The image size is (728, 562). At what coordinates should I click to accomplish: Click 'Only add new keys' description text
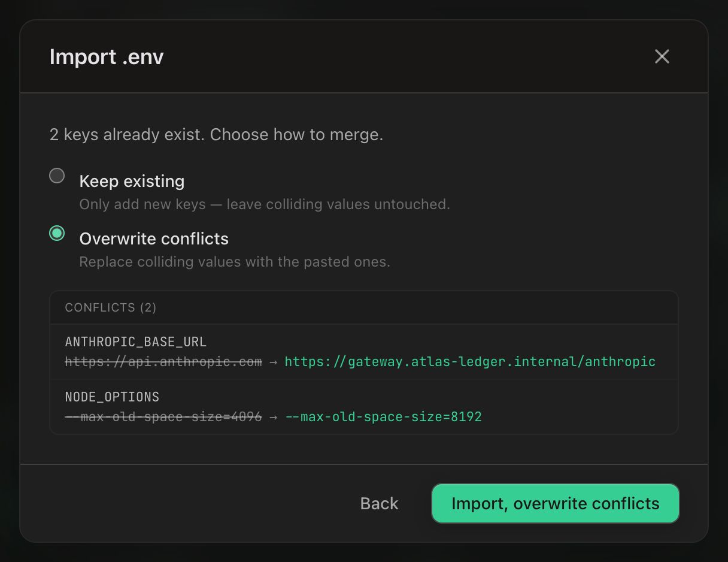click(265, 204)
